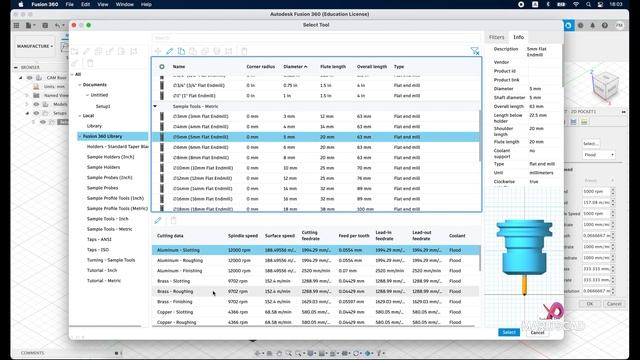The height and width of the screenshot is (360, 640).
Task: Open notifications bell in Fusion window
Action: coord(593,25)
